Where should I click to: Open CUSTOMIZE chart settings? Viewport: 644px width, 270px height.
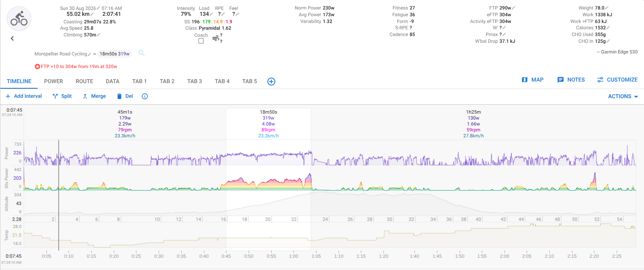(617, 80)
